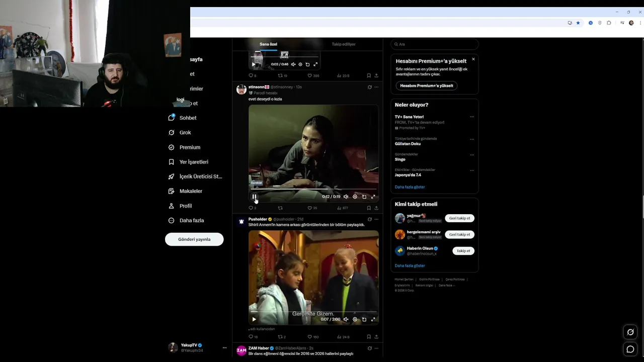
Task: Reply to the stinsonn post
Action: pos(252,208)
